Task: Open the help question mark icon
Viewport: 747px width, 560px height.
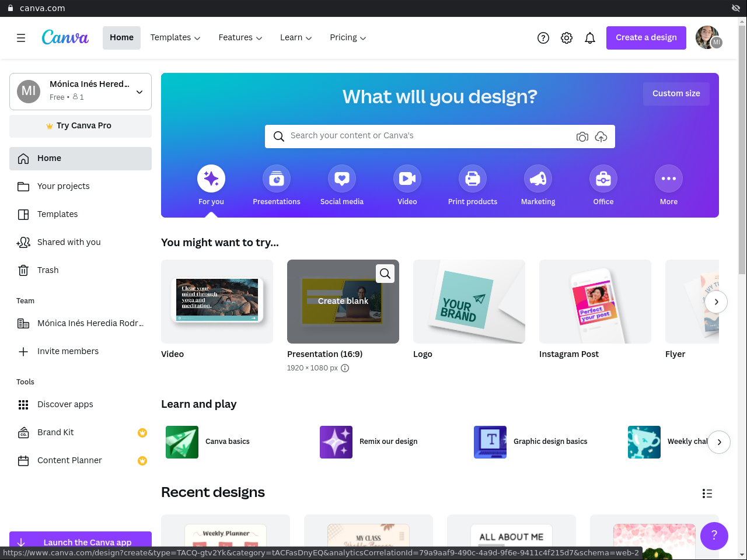Action: [543, 38]
